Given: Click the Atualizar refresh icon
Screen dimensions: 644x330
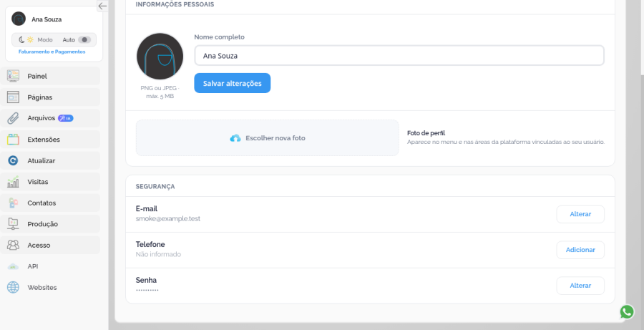Looking at the screenshot, I should [x=13, y=160].
